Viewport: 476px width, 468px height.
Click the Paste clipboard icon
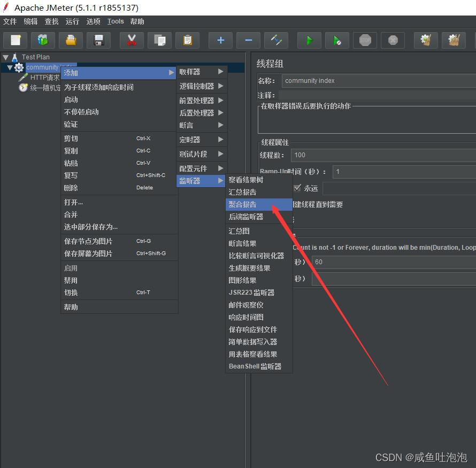(187, 40)
